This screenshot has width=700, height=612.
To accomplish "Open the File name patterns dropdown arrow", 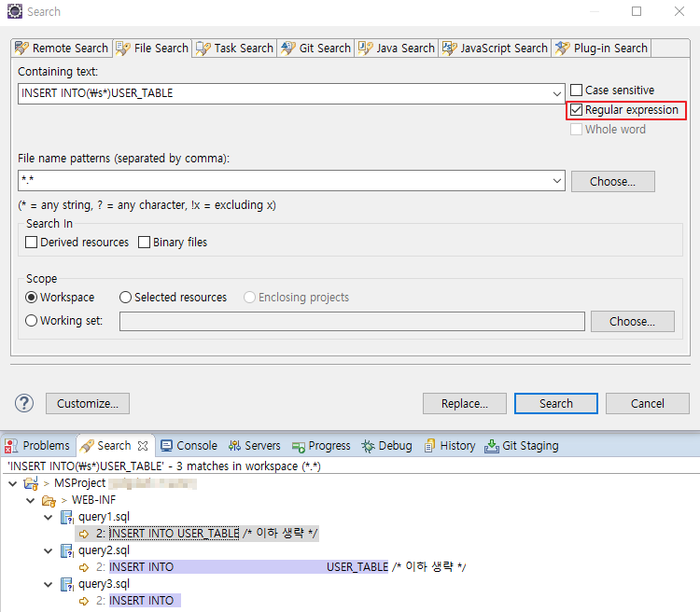I will (556, 181).
